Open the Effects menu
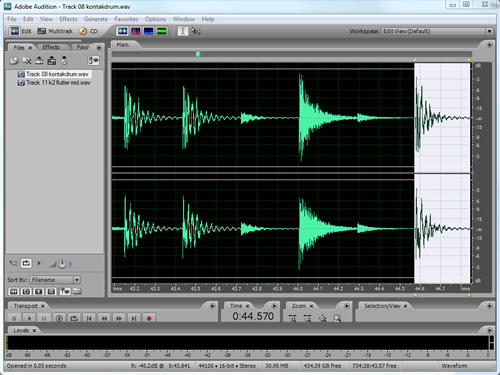Viewport: 500px width, 375px height. (68, 19)
